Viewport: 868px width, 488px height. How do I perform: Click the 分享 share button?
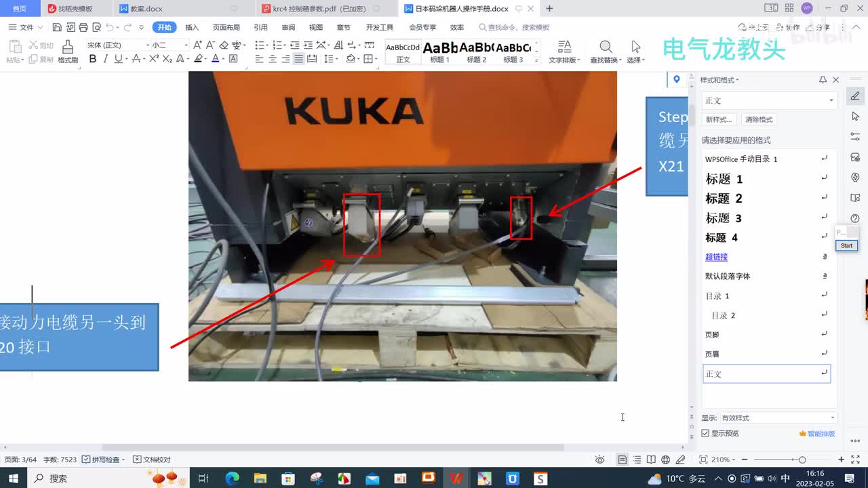coord(818,27)
